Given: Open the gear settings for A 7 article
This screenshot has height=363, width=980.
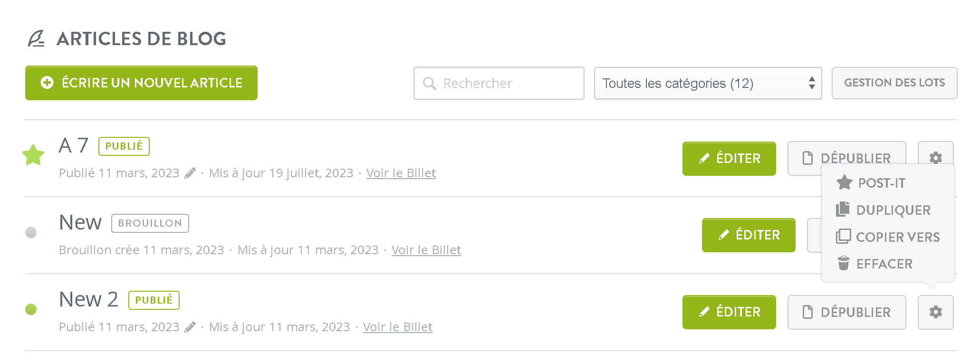Looking at the screenshot, I should point(935,154).
